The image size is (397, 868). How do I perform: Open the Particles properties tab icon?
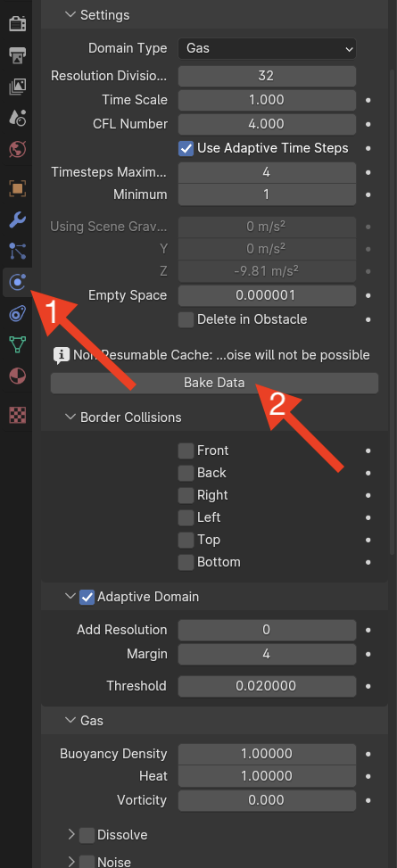[17, 251]
